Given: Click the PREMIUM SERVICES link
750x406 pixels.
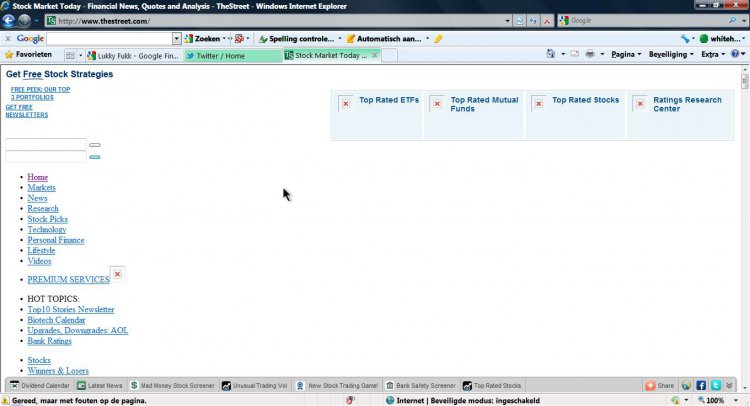Looking at the screenshot, I should click(68, 280).
